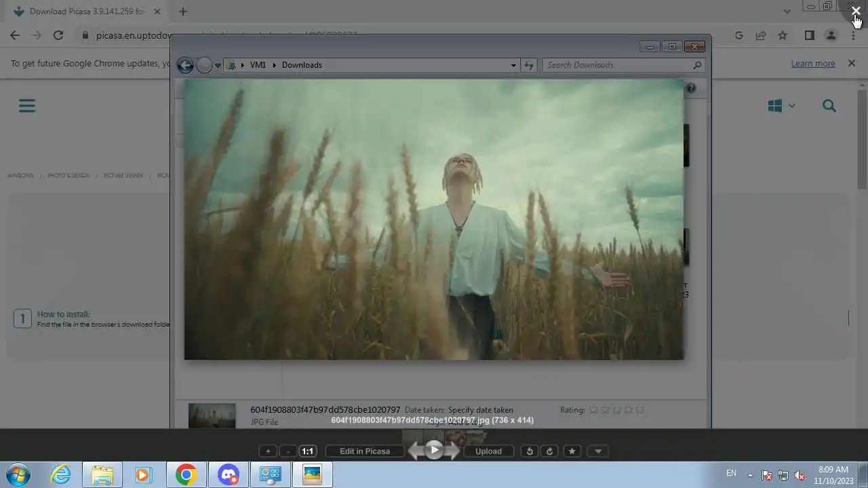Click Google icon in Chrome toolbar

pyautogui.click(x=739, y=35)
